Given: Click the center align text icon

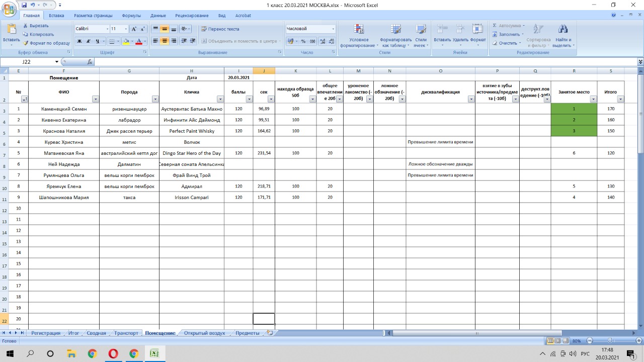Looking at the screenshot, I should [165, 41].
